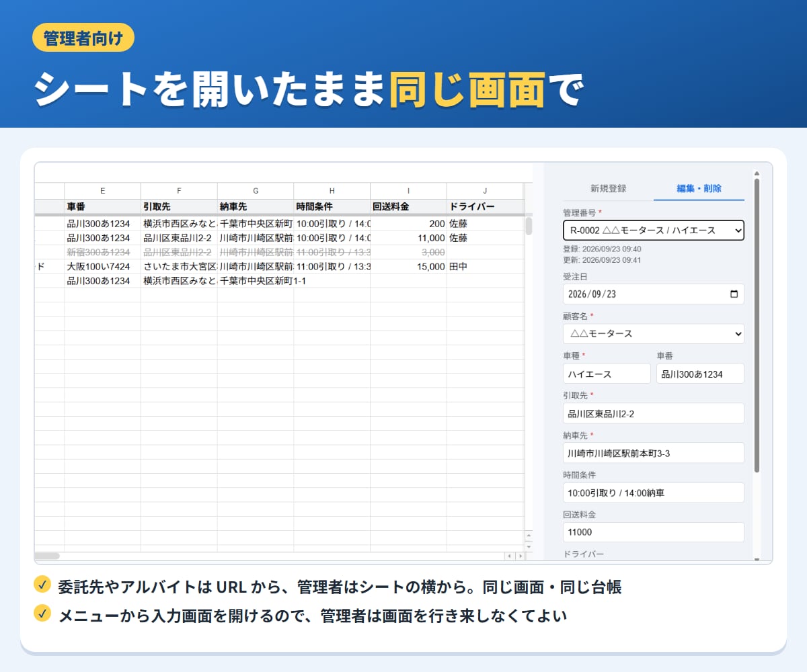
Task: Click the calendar icon in 受注日 field
Action: (734, 294)
